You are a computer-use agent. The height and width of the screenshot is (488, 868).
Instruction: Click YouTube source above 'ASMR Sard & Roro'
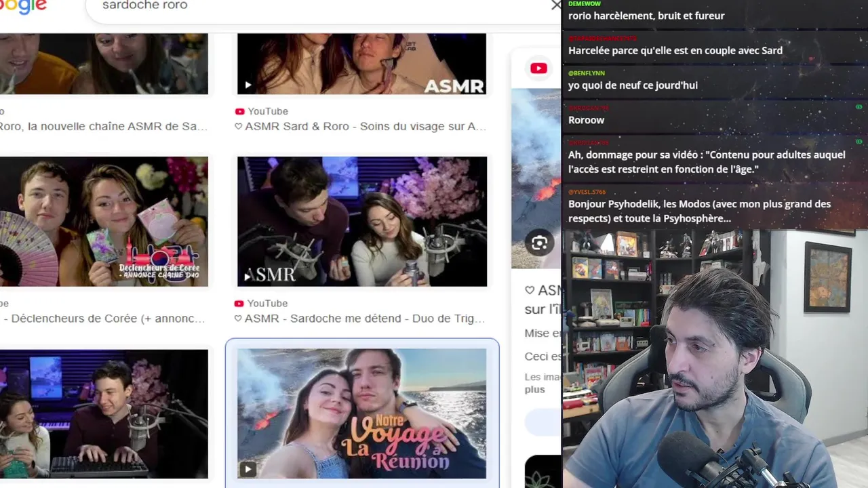(x=268, y=111)
